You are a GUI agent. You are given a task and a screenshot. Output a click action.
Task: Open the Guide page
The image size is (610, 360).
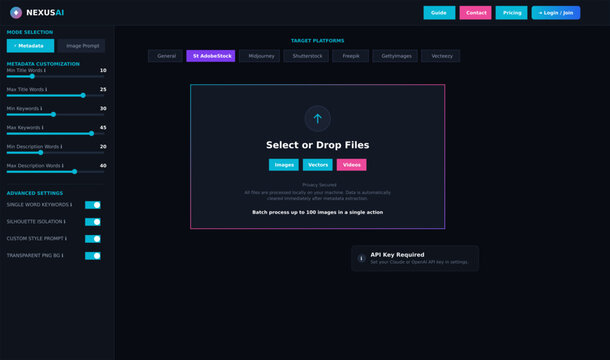pos(439,13)
